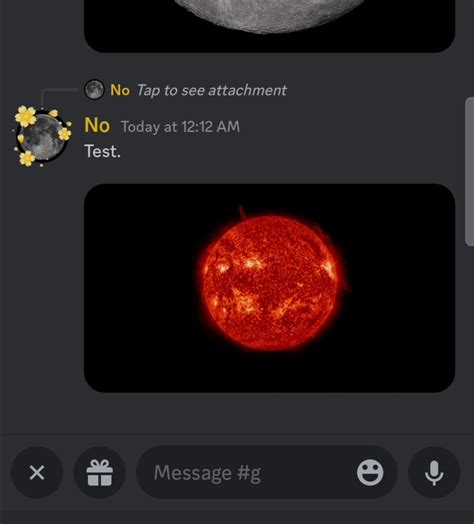Image resolution: width=474 pixels, height=524 pixels.
Task: Click the large yellow No username
Action: (x=97, y=125)
